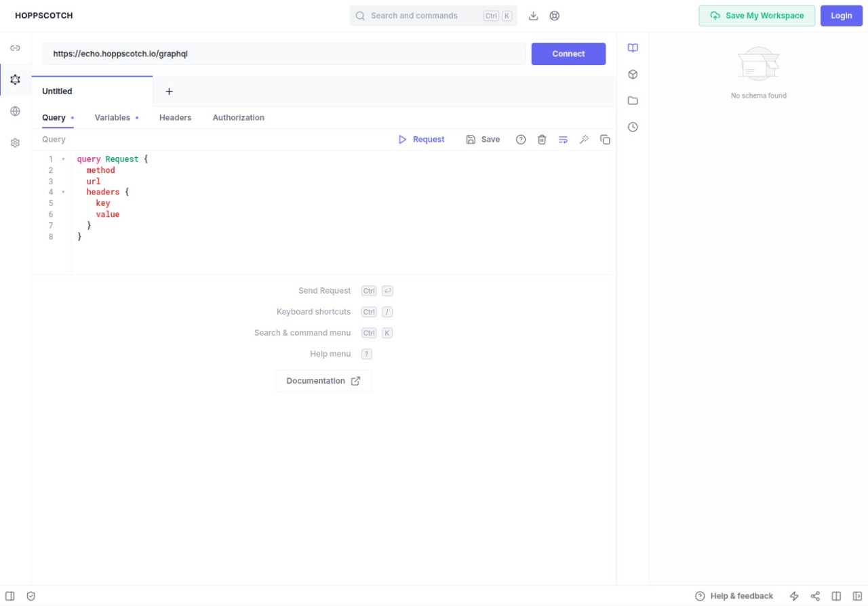Open the query help icon
868x606 pixels.
click(521, 140)
